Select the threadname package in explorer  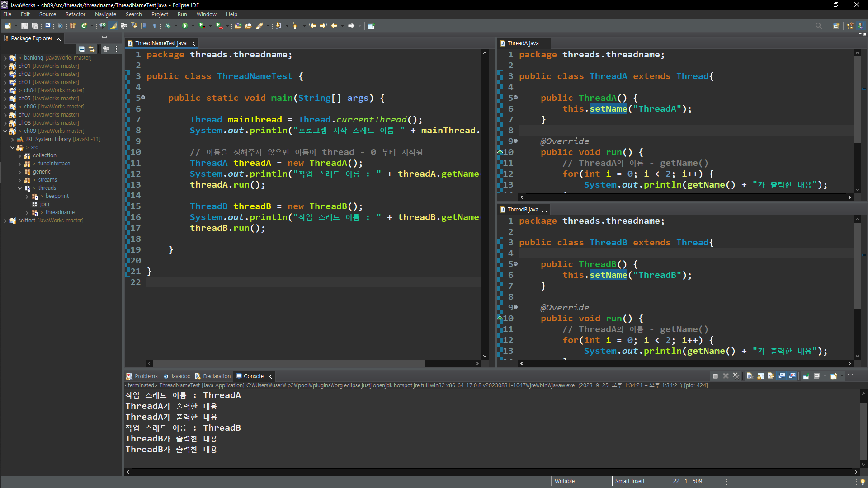point(60,212)
